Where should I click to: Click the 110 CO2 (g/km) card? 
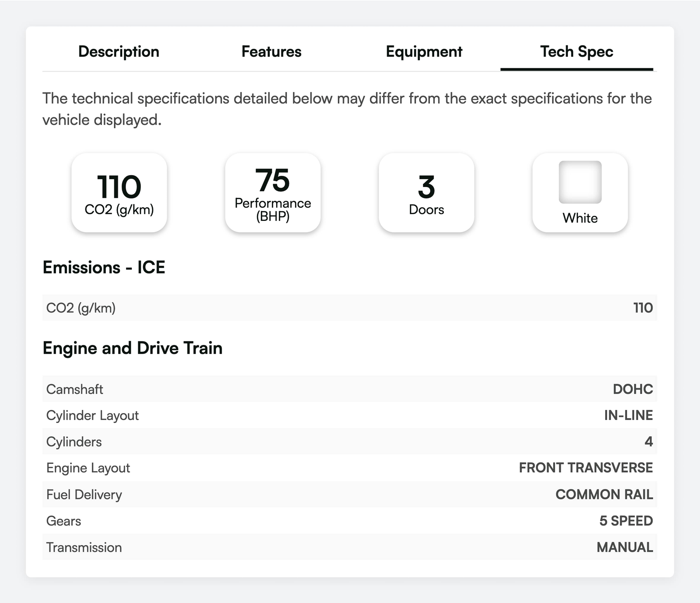click(x=119, y=193)
